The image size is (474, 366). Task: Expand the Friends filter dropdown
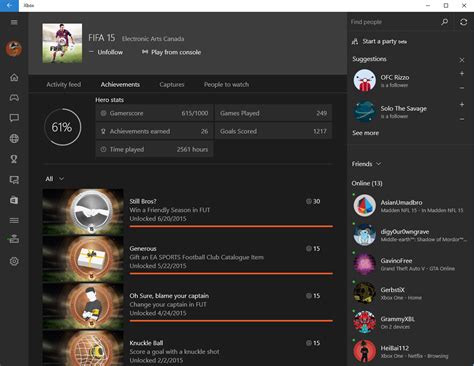pos(366,164)
